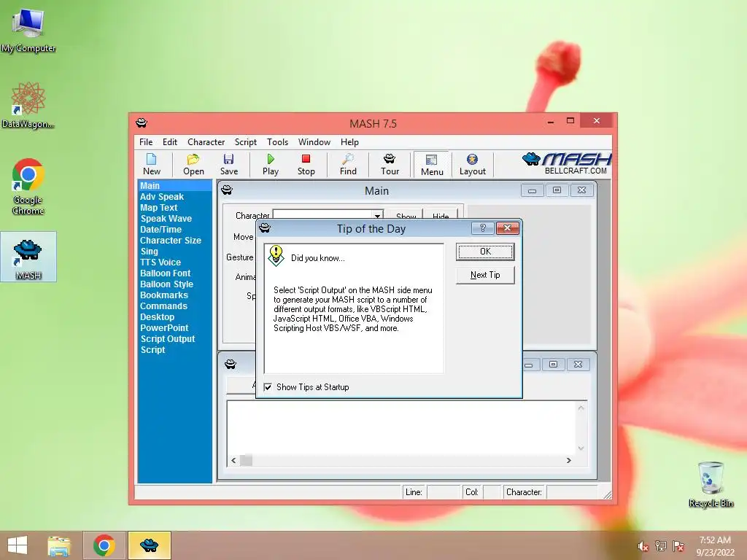Click Chrome icon in taskbar
747x560 pixels.
pos(104,545)
